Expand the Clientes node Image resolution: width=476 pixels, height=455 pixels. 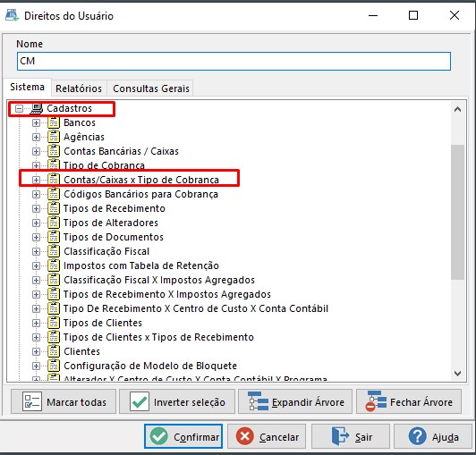[x=36, y=351]
